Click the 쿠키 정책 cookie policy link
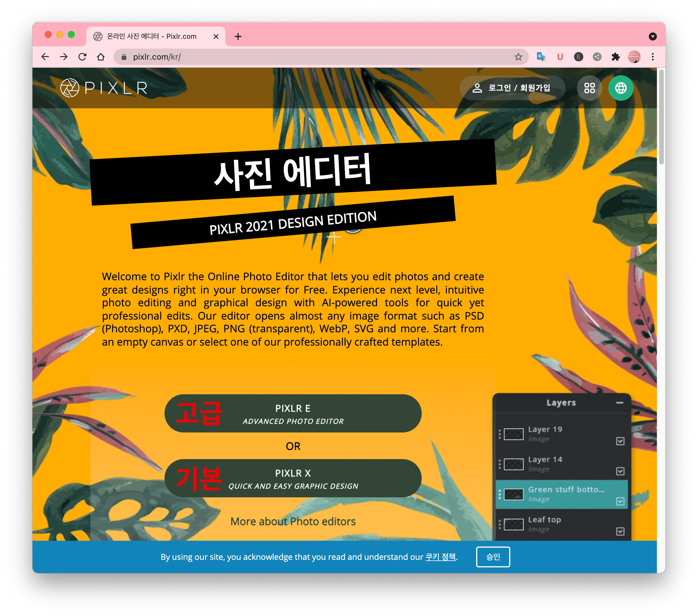The width and height of the screenshot is (698, 616). (440, 557)
